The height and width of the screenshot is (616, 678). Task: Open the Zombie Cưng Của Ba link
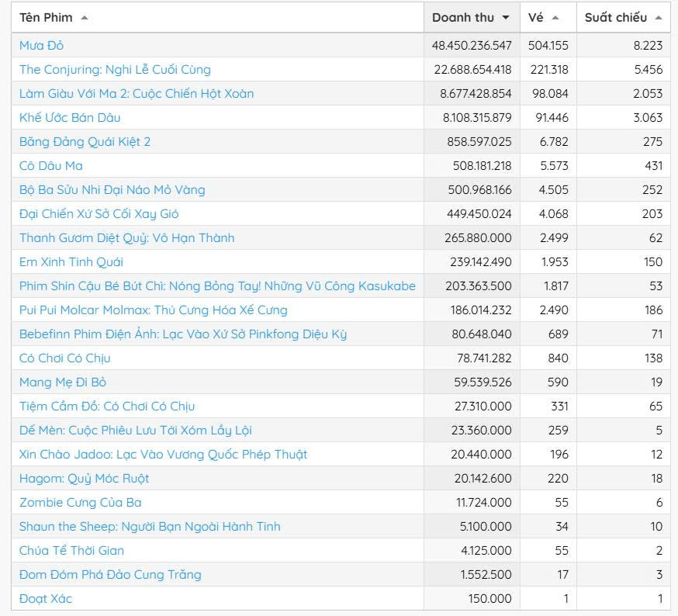[81, 503]
